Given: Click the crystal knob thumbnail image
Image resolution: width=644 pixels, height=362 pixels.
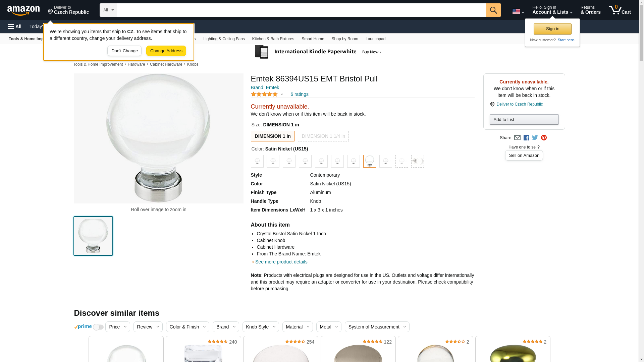Looking at the screenshot, I should point(93,236).
